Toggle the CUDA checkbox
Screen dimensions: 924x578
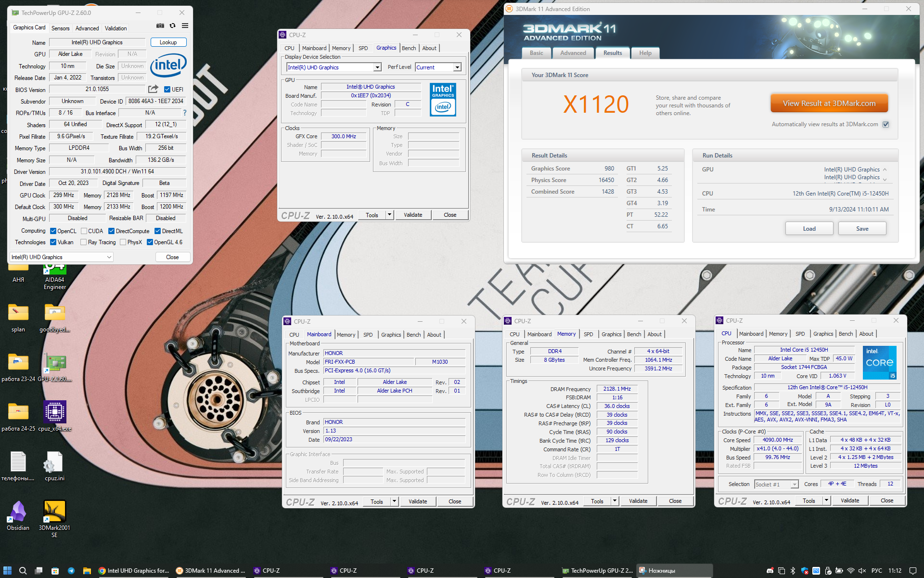84,231
